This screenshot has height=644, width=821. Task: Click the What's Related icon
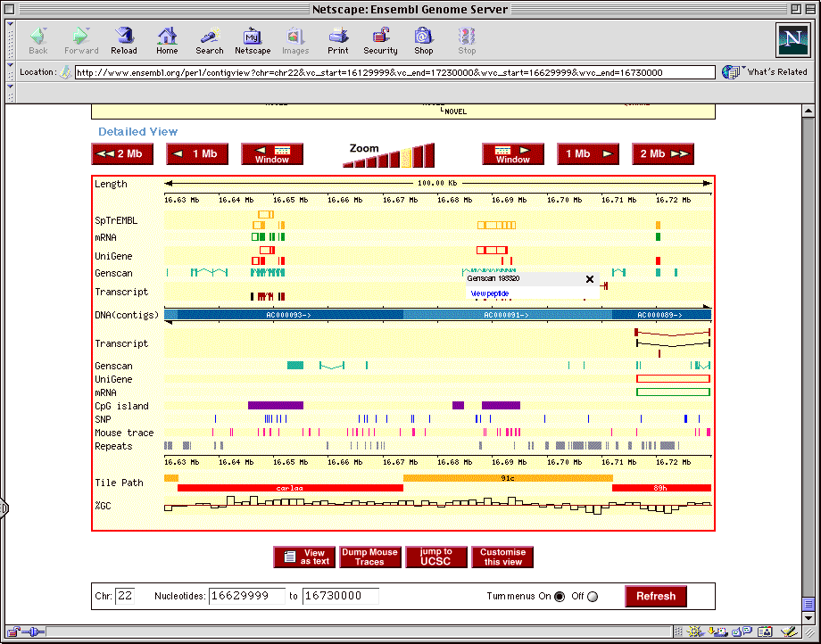pos(730,72)
